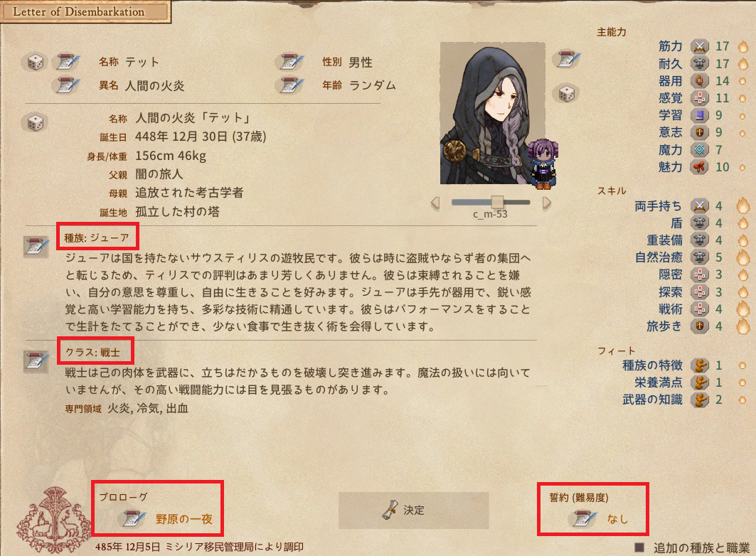Click the dice icon beside 名称 テット
Screen dimensions: 756x556
pyautogui.click(x=35, y=62)
